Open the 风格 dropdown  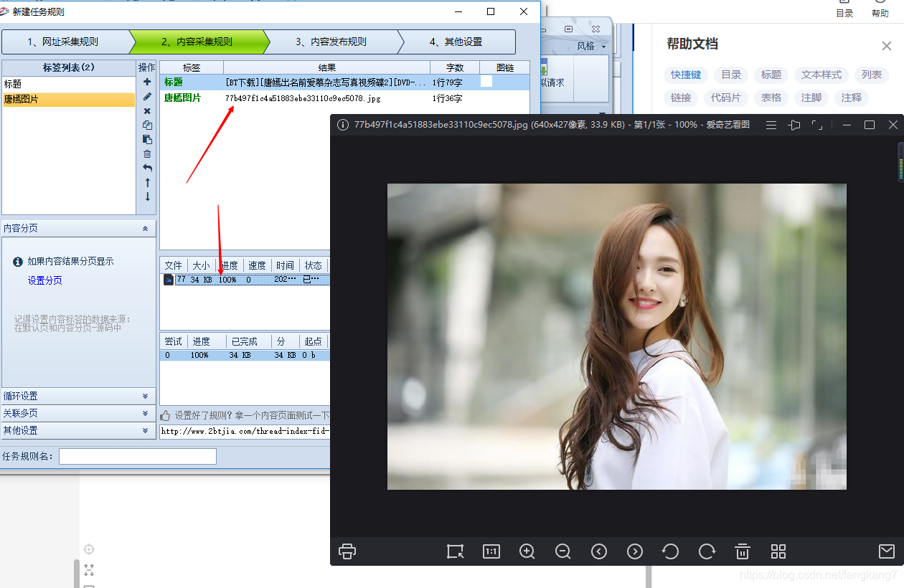[591, 46]
